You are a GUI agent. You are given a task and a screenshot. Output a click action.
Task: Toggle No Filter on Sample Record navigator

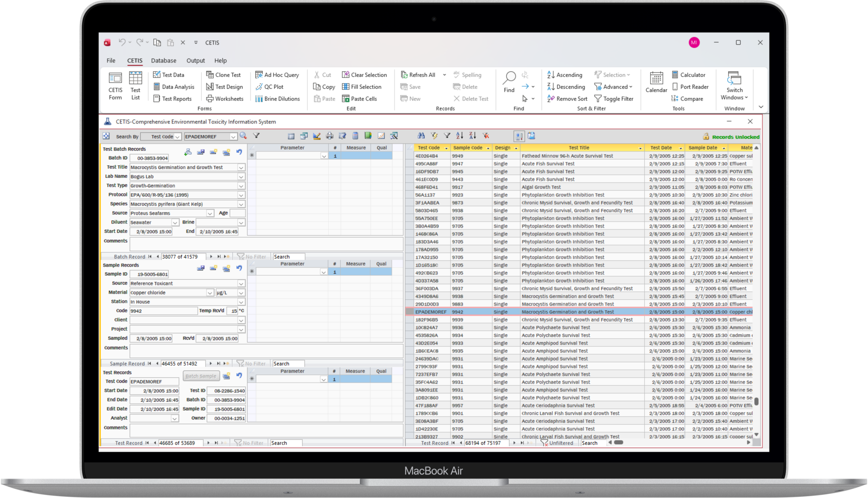click(x=251, y=364)
